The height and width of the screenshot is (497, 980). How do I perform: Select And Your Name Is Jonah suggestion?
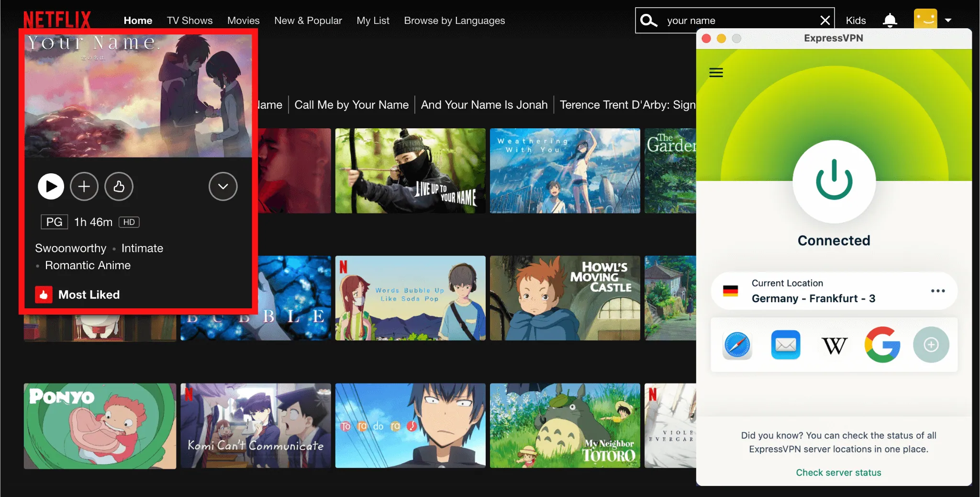[x=484, y=105]
